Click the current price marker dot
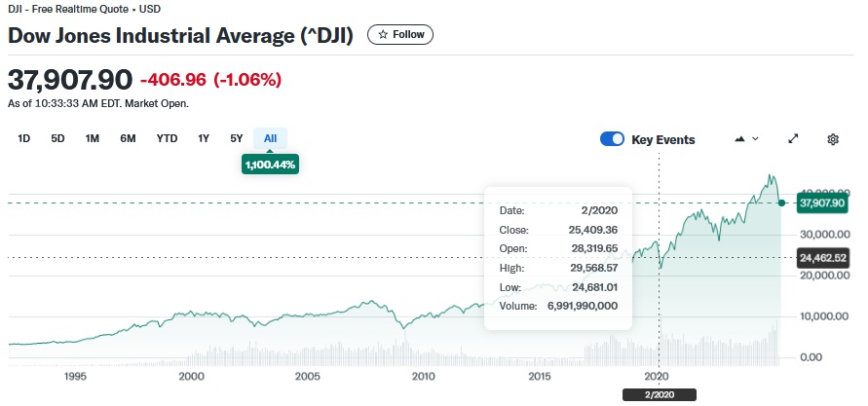 click(781, 203)
